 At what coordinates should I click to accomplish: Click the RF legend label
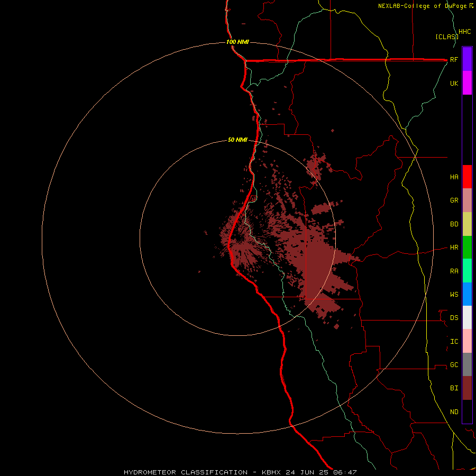tap(454, 59)
